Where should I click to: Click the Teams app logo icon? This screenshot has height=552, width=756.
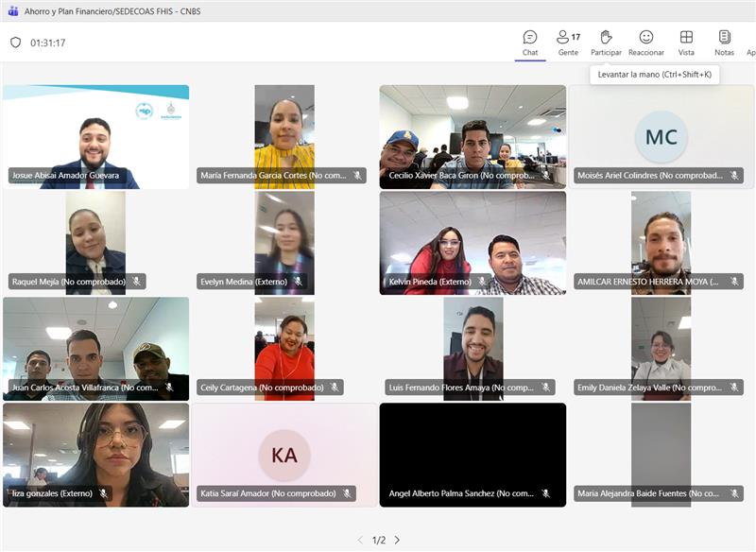coord(12,11)
